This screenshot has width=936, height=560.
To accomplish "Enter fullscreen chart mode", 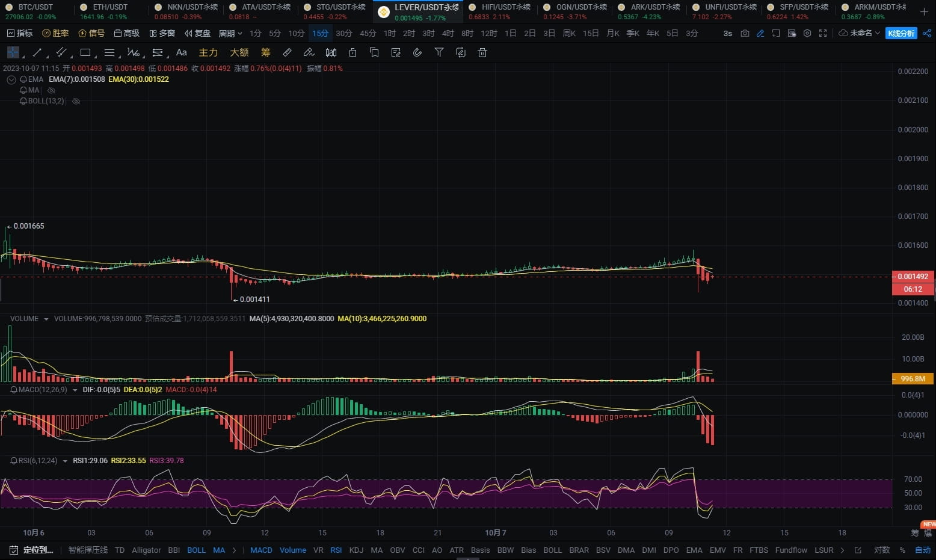I will click(x=823, y=33).
